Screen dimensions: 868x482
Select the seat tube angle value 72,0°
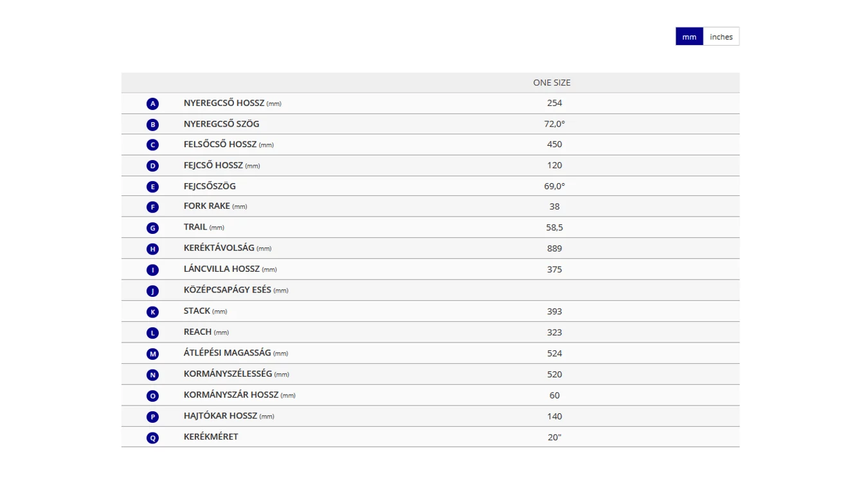(554, 123)
